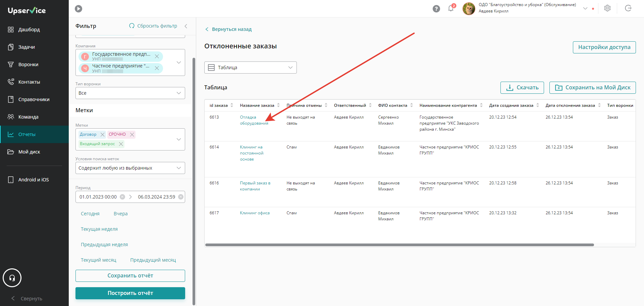
Task: Expand the company account dropdown
Action: click(x=585, y=8)
